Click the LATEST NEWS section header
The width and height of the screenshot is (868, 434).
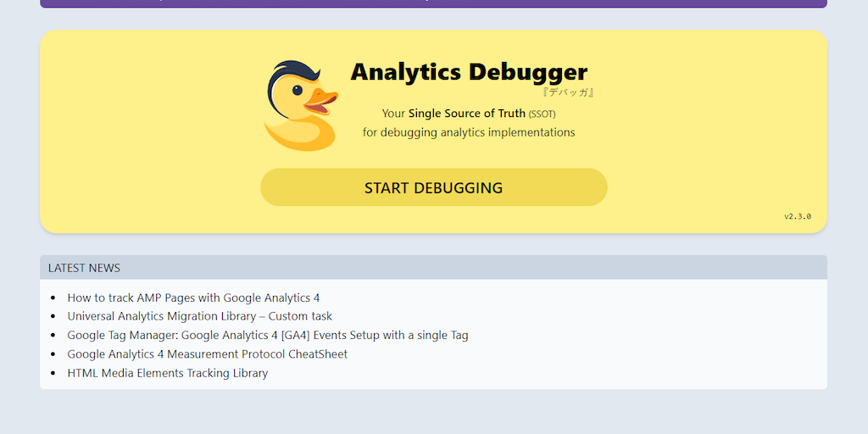84,268
